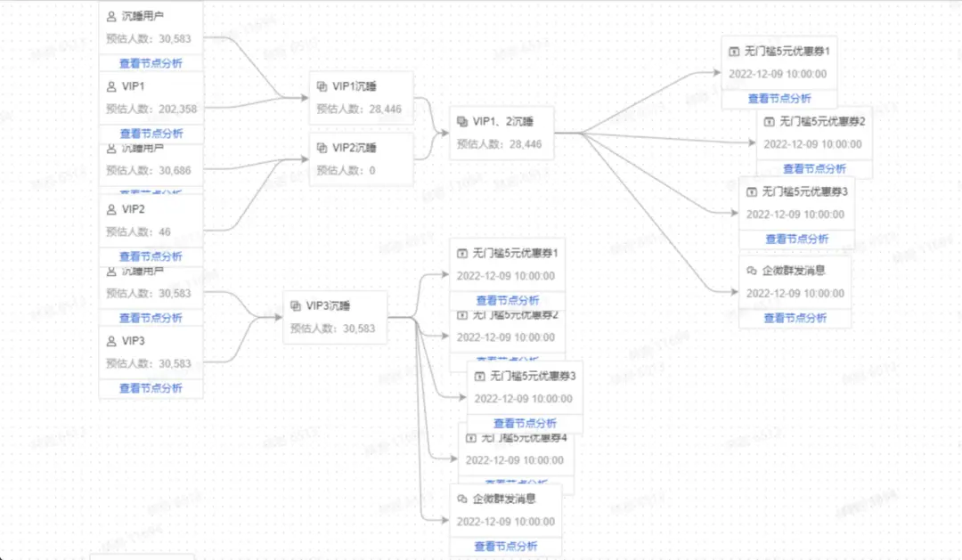Viewport: 962px width, 560px height.
Task: Click the merge icon on the VIP1沉睡 node
Action: 322,86
